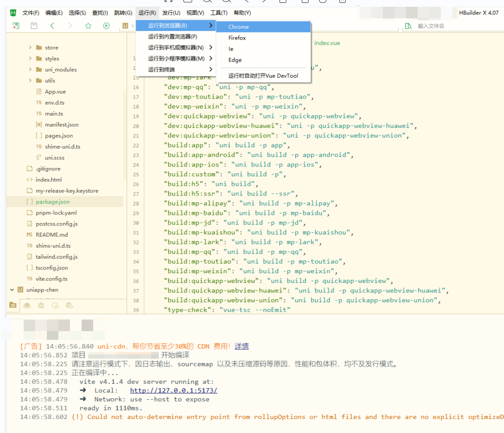Open the 编辑(E) menu

coord(54,13)
